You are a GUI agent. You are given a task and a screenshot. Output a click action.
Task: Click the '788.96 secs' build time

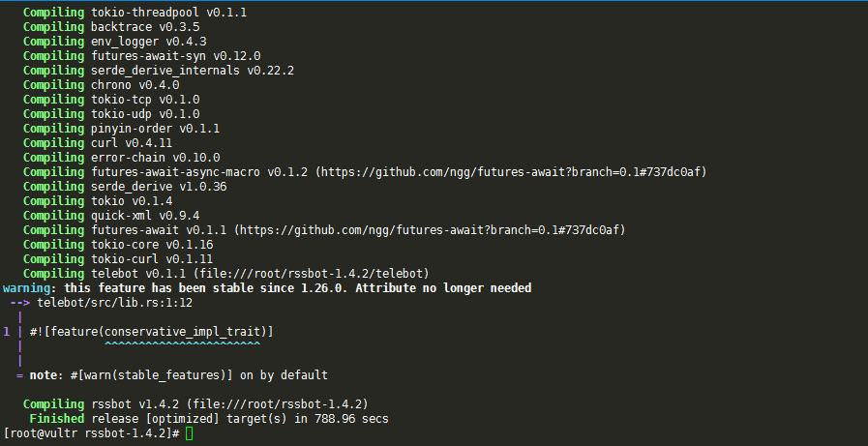tap(351, 418)
